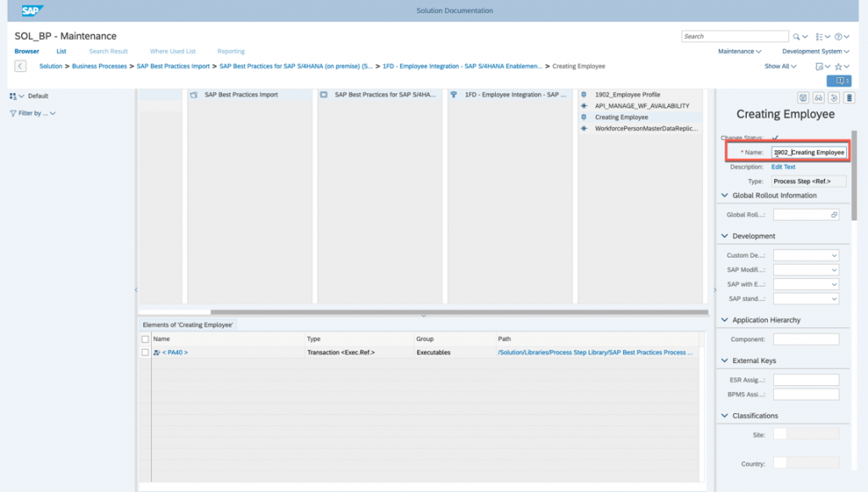Screen dimensions: 868x492
Task: Click the funnel icon beside Filter by
Action: pyautogui.click(x=13, y=113)
